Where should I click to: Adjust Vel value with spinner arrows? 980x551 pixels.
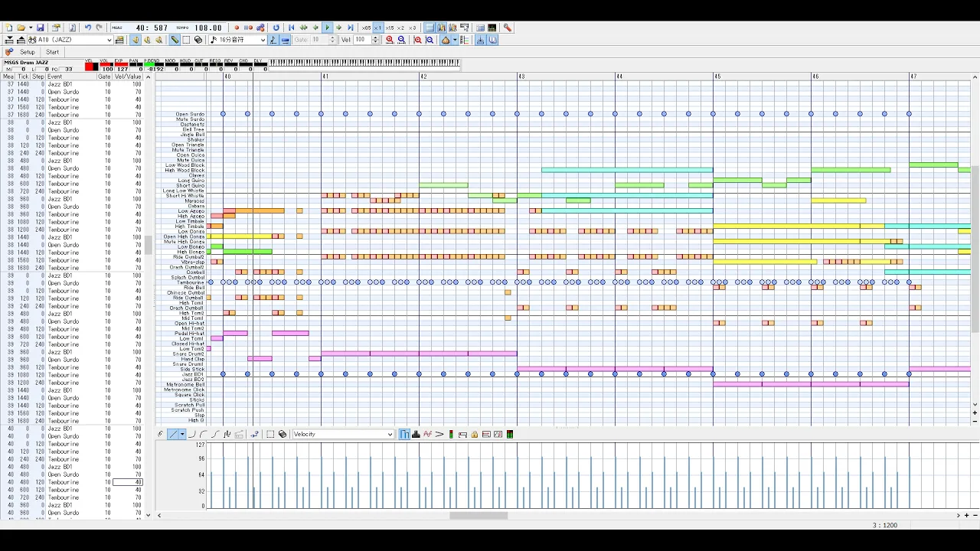point(375,40)
